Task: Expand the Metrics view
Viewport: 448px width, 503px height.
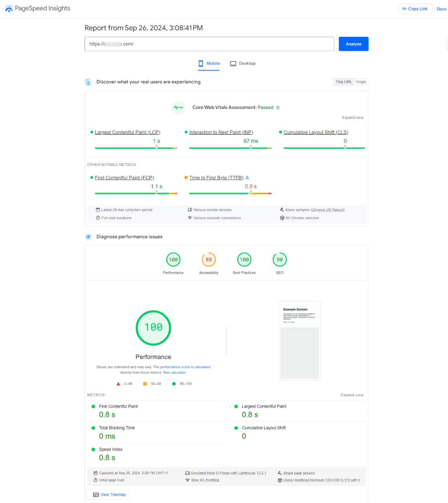Action: (352, 395)
